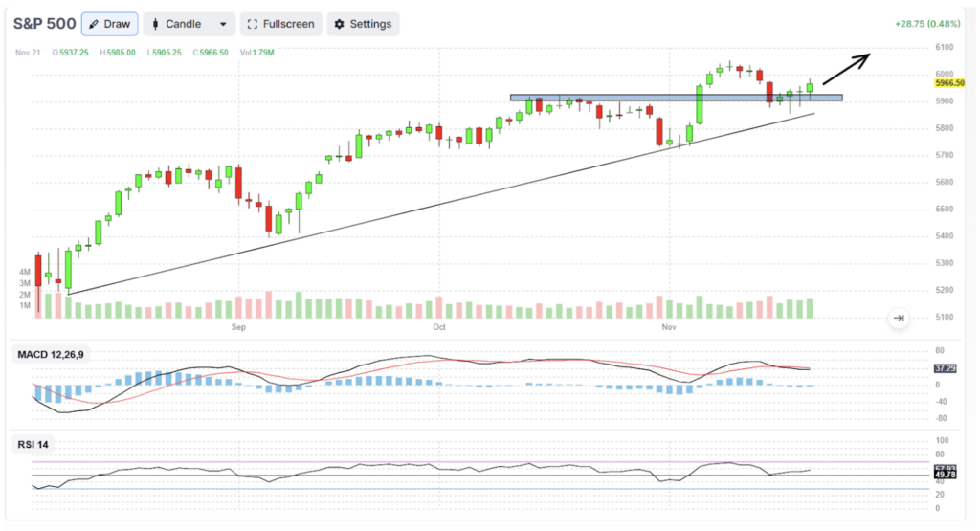This screenshot has height=531, width=980.
Task: Select the yellow 5966.50 current price tag
Action: pos(949,83)
